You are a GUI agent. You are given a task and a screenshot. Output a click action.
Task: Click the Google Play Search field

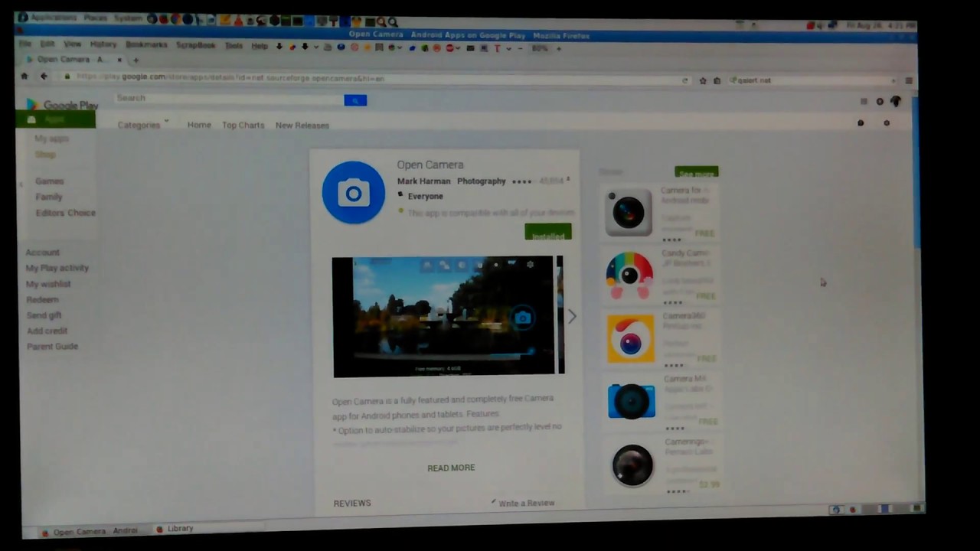click(230, 98)
